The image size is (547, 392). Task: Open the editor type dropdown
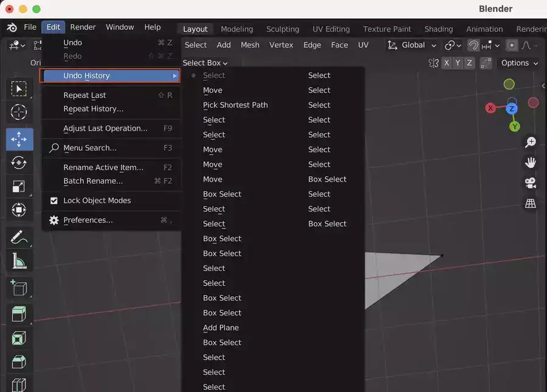click(x=17, y=46)
